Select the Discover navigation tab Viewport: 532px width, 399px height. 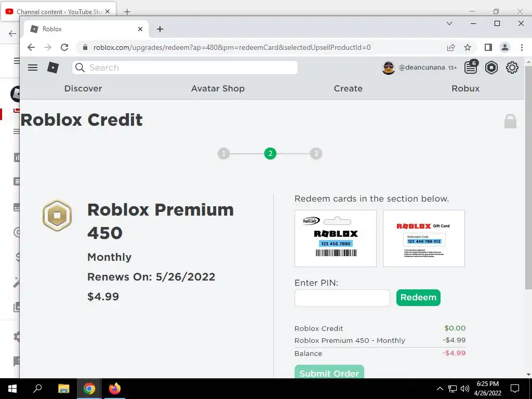[x=83, y=88]
